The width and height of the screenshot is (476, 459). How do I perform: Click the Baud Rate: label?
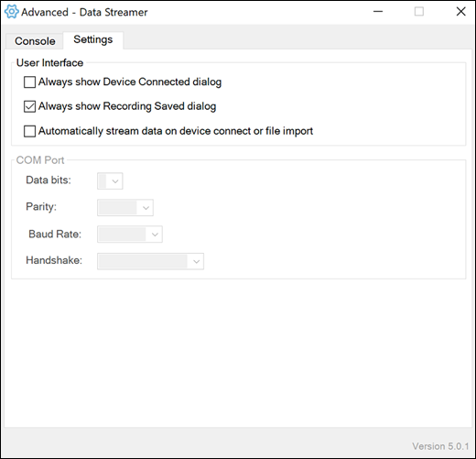point(55,234)
